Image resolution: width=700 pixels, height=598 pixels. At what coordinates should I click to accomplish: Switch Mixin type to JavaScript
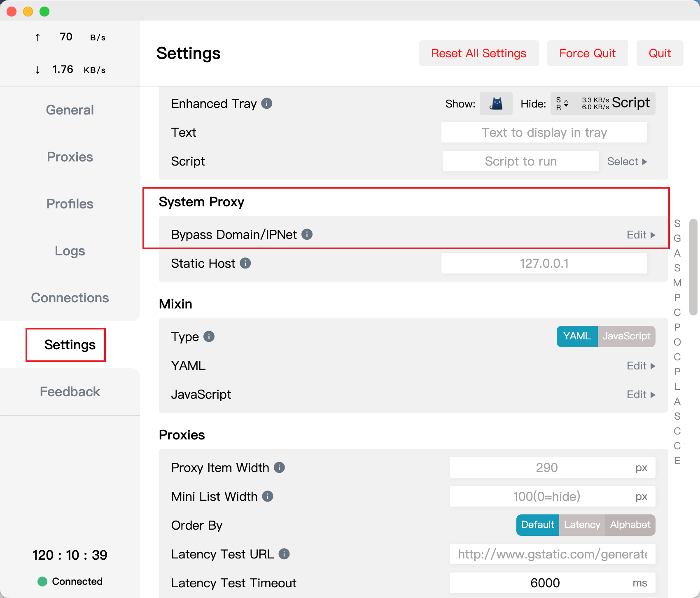(x=626, y=336)
